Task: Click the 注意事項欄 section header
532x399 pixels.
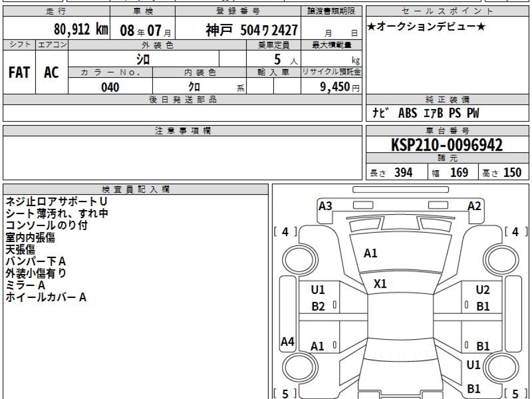Action: 182,131
